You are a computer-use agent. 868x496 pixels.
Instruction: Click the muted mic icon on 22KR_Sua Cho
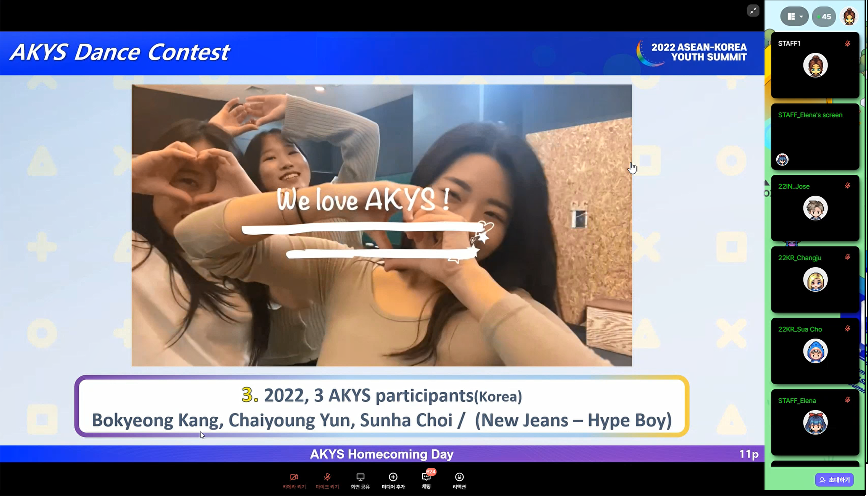coord(847,329)
